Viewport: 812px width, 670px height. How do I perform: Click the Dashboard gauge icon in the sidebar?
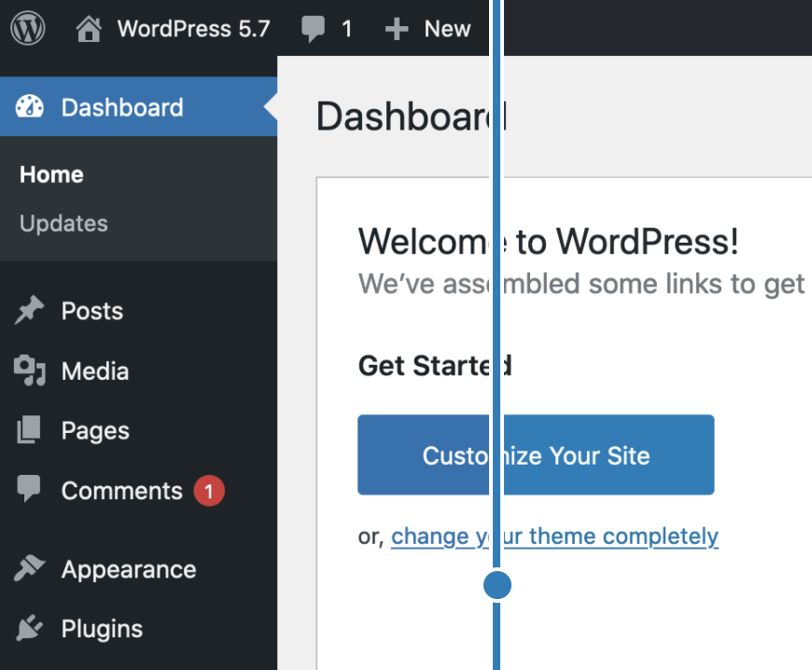30,107
